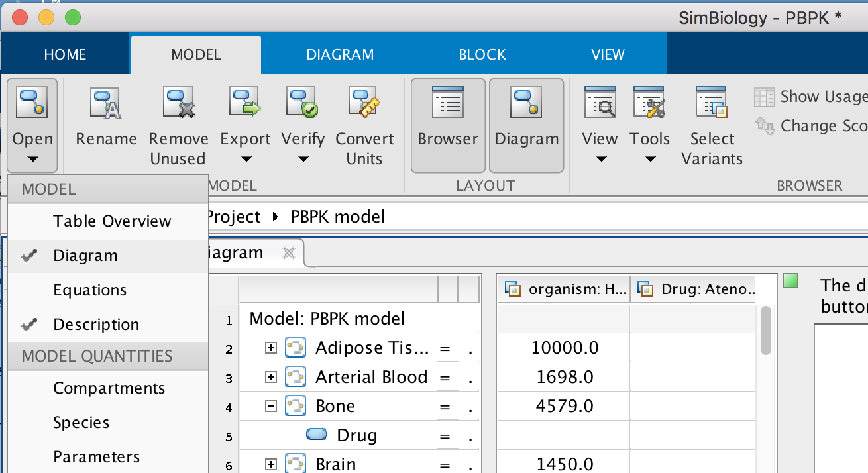868x473 pixels.
Task: Collapse the Bone compartment node
Action: click(270, 406)
